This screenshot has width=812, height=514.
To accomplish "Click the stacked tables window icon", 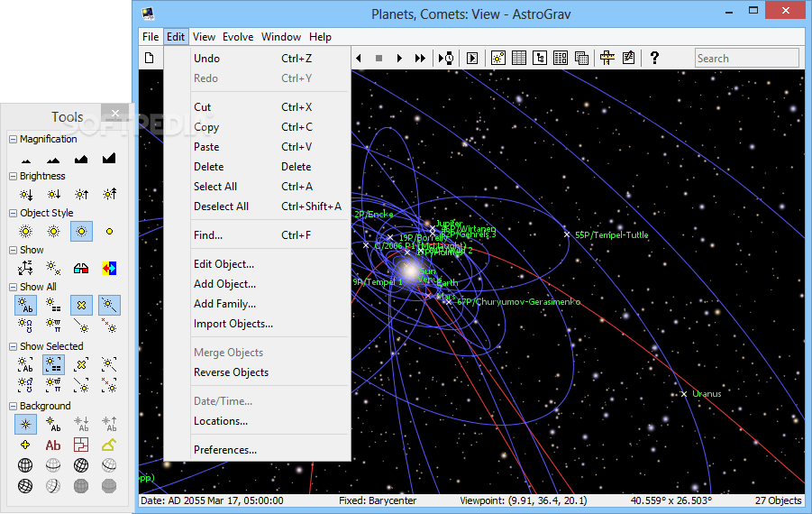I will coord(581,58).
